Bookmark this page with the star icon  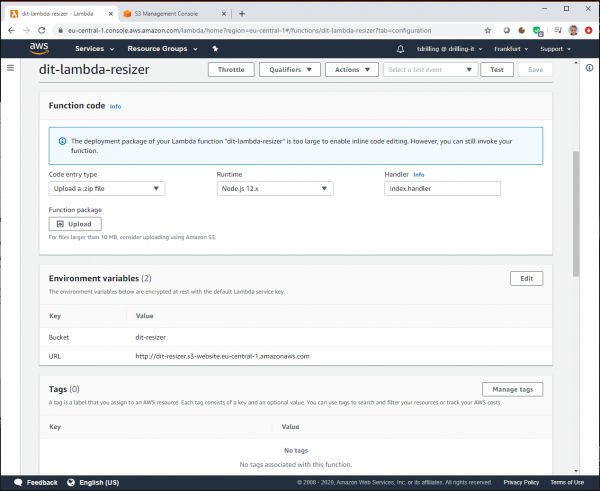point(488,30)
